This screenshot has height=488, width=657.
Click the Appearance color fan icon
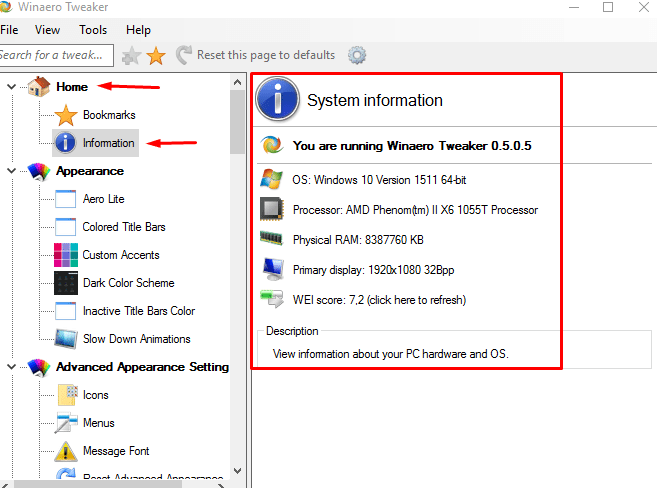point(39,171)
